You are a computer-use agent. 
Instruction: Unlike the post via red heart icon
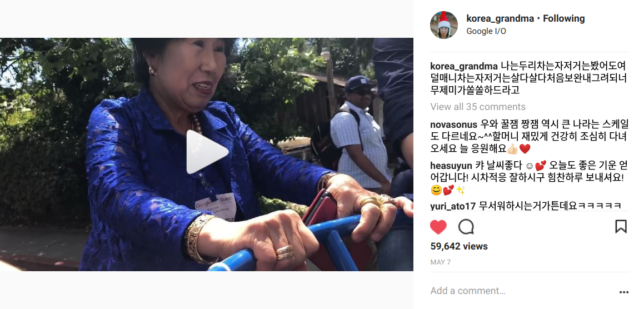coord(438,227)
